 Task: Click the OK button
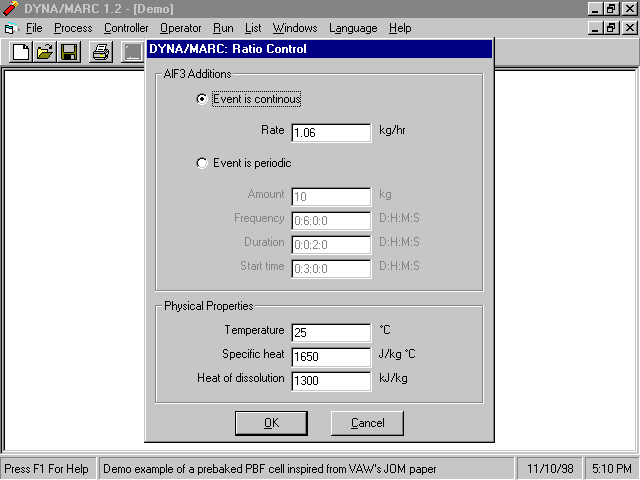[271, 423]
